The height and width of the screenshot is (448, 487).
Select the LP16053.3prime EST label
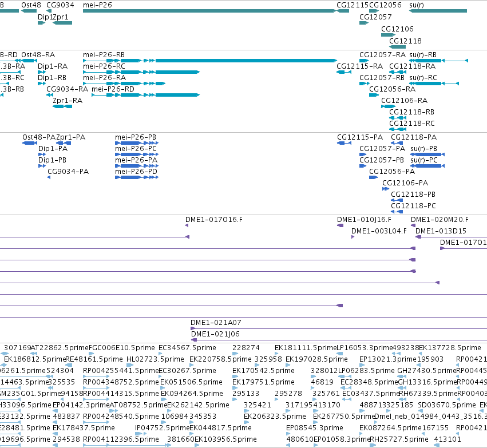365,348
